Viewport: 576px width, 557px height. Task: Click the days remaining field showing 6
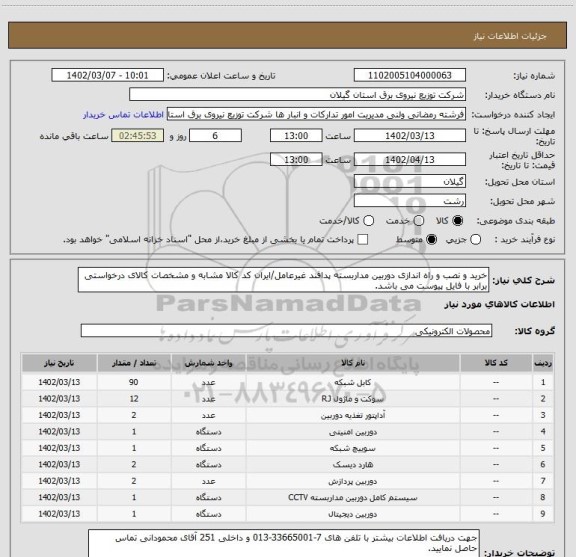pos(215,136)
